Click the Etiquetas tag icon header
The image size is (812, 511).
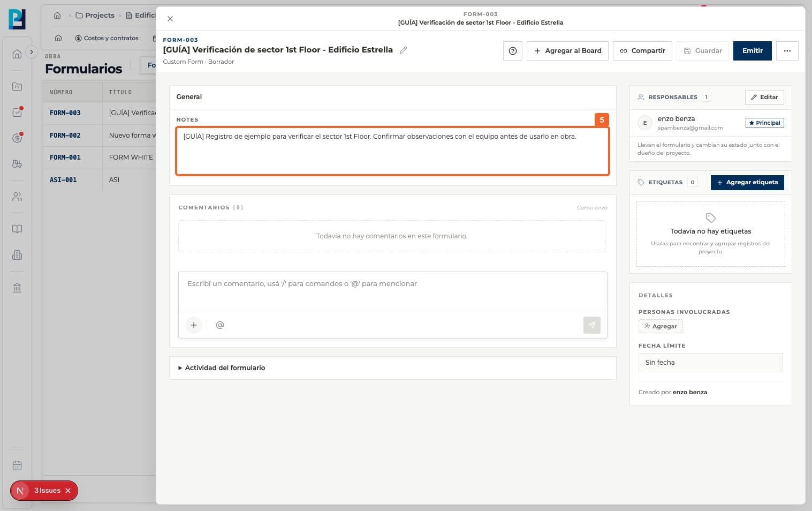pos(641,183)
